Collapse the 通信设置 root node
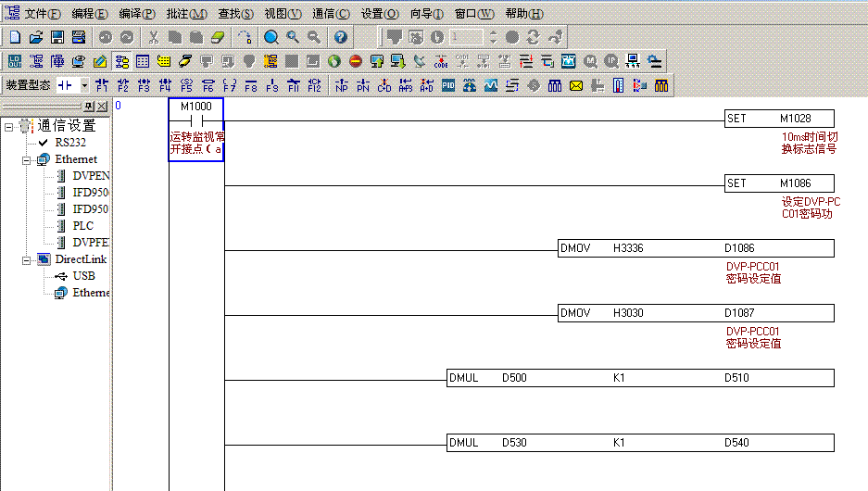Viewport: 868px width, 491px height. pyautogui.click(x=9, y=126)
